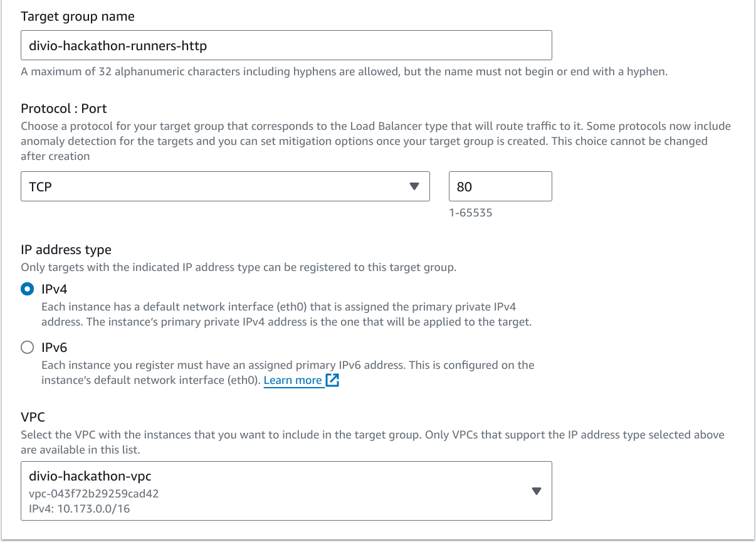The width and height of the screenshot is (756, 542).
Task: Click the Target group name input field
Action: click(286, 46)
